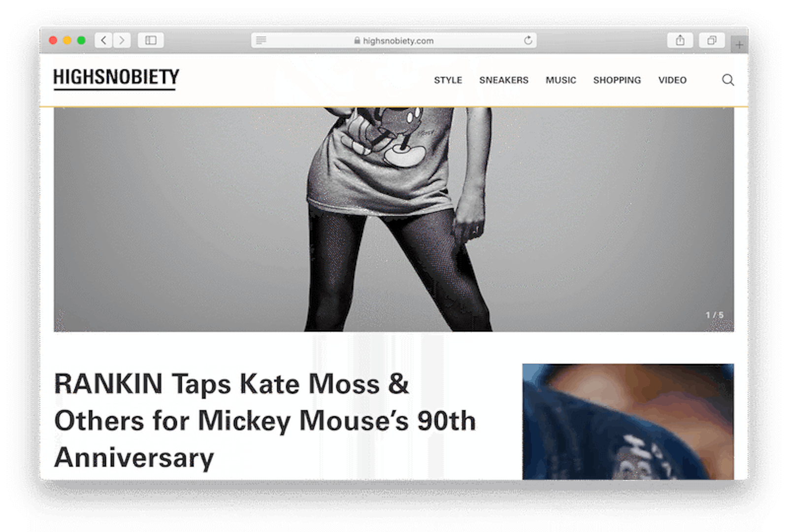Add a new tab with the plus button
788x532 pixels.
click(x=739, y=45)
